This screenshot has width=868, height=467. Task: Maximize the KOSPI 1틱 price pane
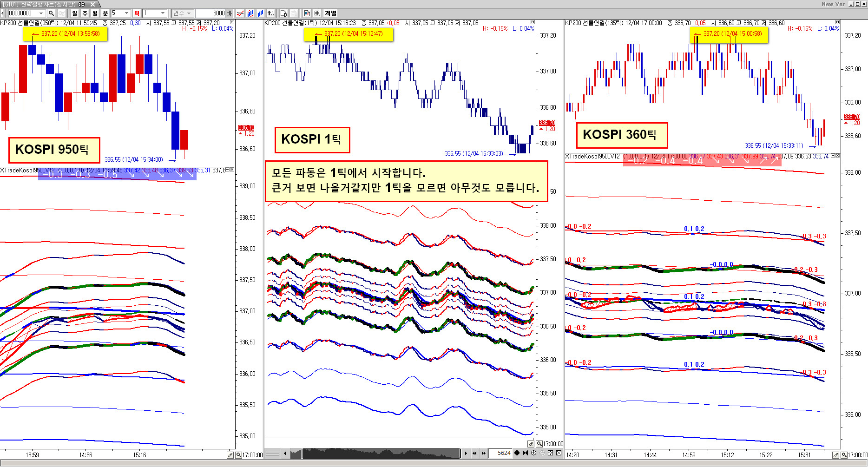(533, 22)
